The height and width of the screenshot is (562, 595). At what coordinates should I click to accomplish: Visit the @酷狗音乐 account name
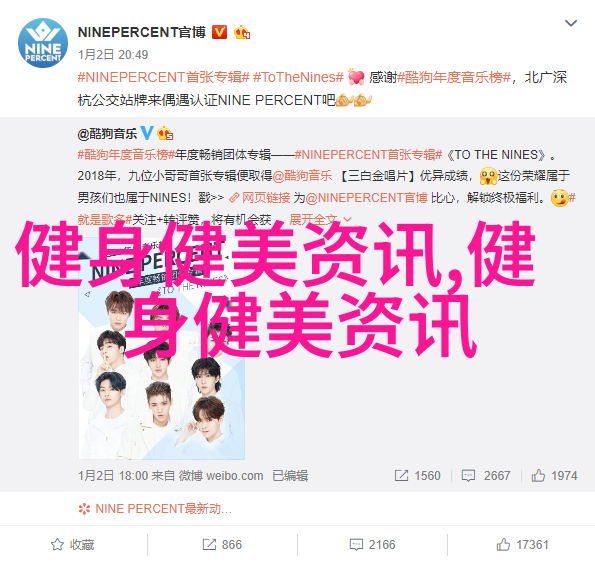click(107, 134)
